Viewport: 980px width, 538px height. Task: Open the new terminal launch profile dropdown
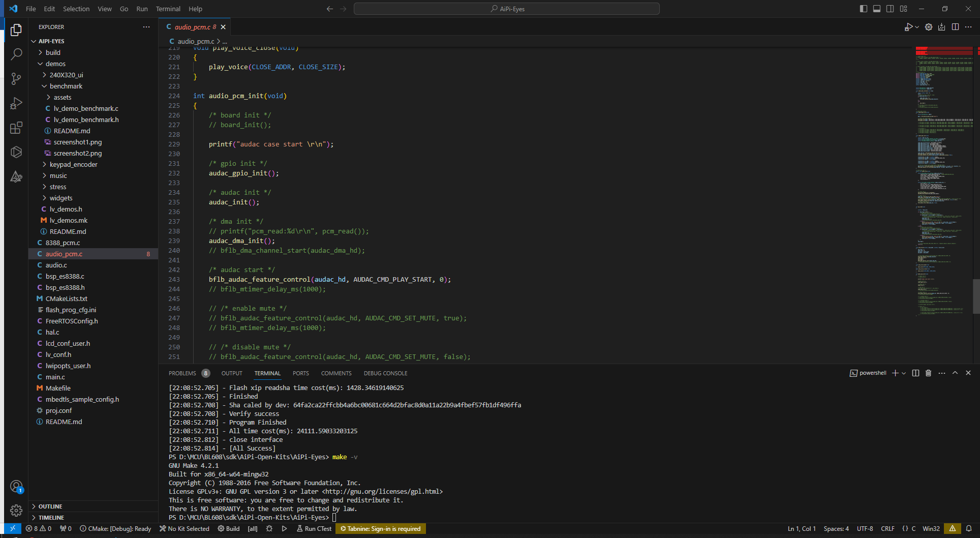point(904,373)
